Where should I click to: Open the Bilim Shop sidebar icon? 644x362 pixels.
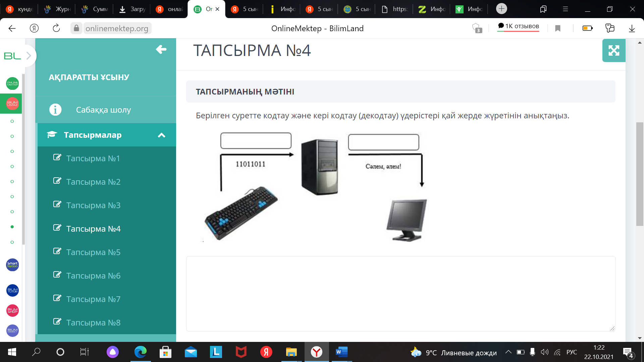click(12, 310)
